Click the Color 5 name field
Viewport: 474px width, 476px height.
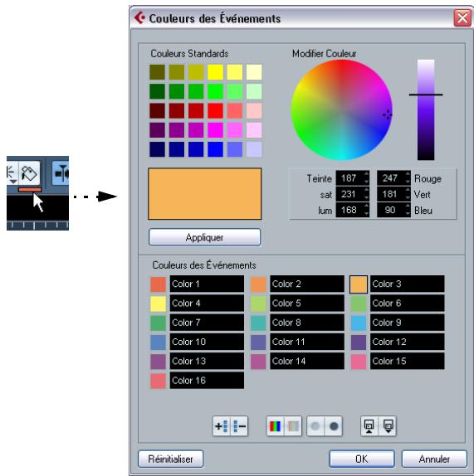307,304
